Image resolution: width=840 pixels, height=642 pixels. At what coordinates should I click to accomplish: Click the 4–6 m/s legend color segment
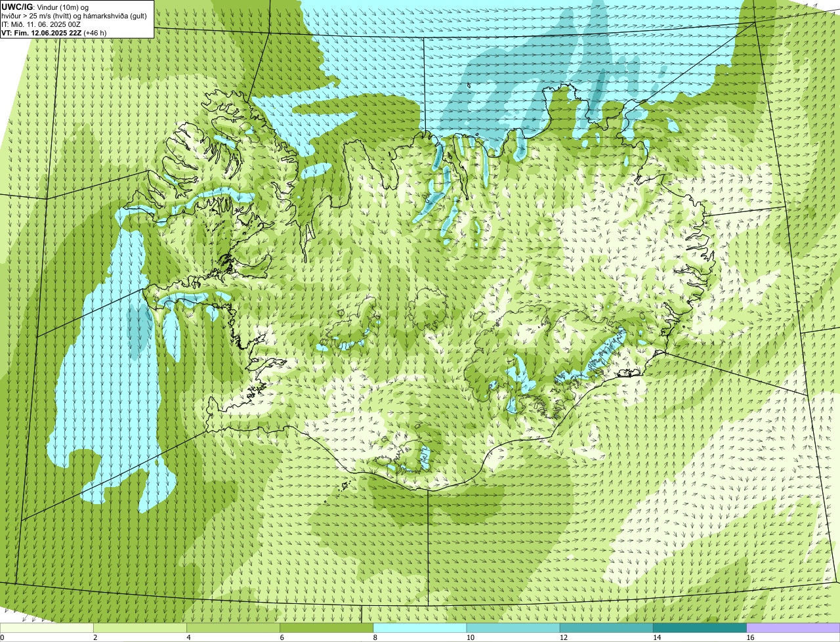click(233, 628)
